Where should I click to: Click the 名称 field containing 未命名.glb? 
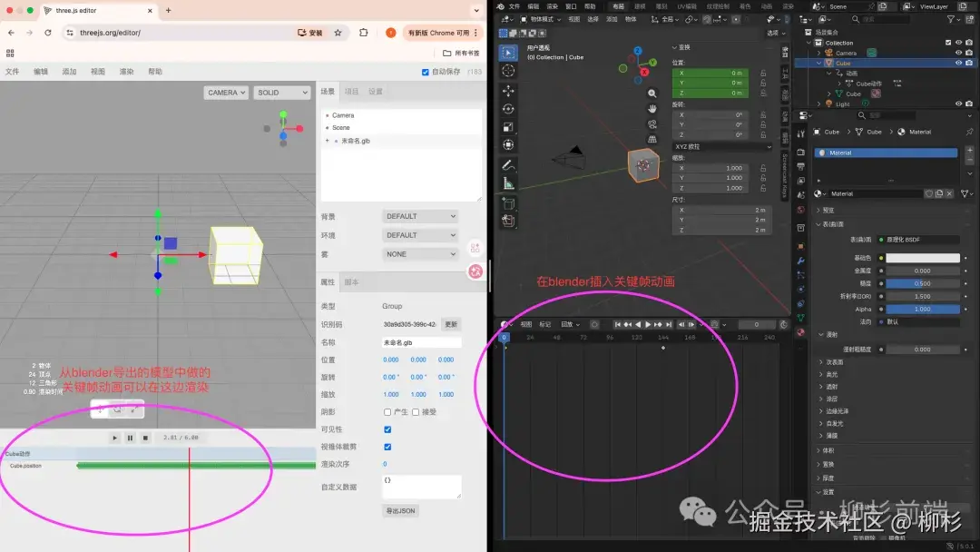click(x=422, y=342)
